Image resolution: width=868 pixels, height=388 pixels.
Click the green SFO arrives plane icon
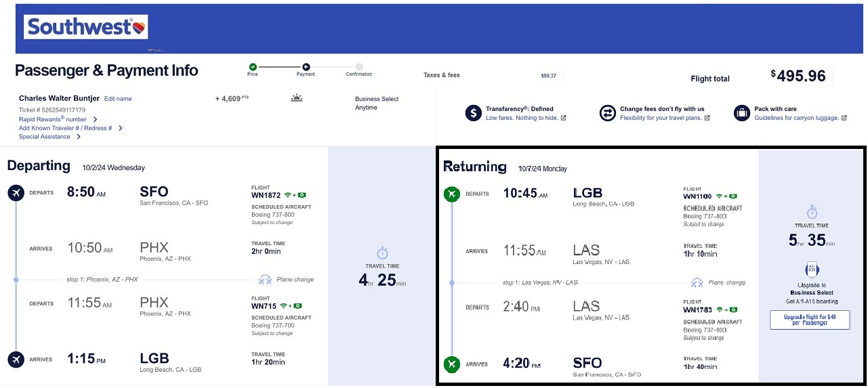(x=451, y=364)
